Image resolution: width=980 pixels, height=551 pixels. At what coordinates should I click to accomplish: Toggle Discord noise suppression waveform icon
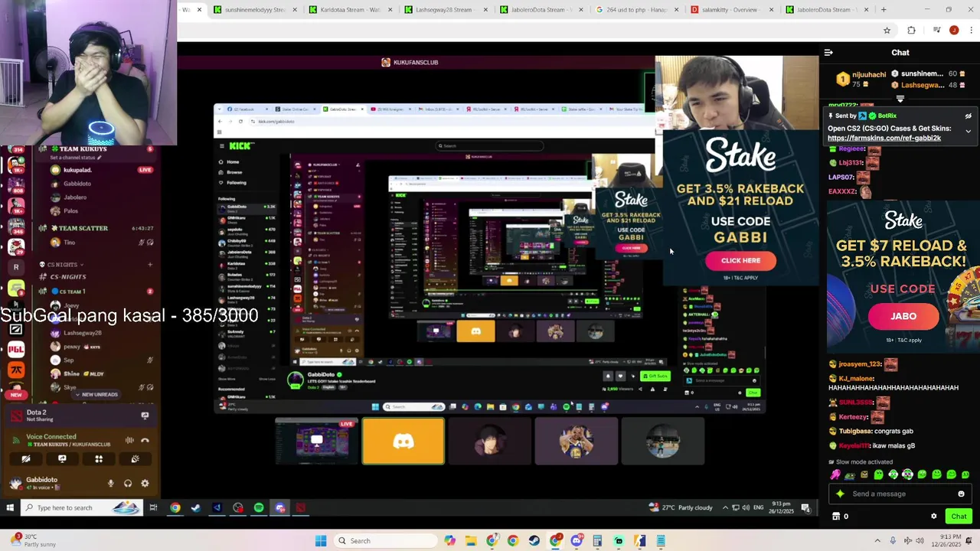(129, 440)
